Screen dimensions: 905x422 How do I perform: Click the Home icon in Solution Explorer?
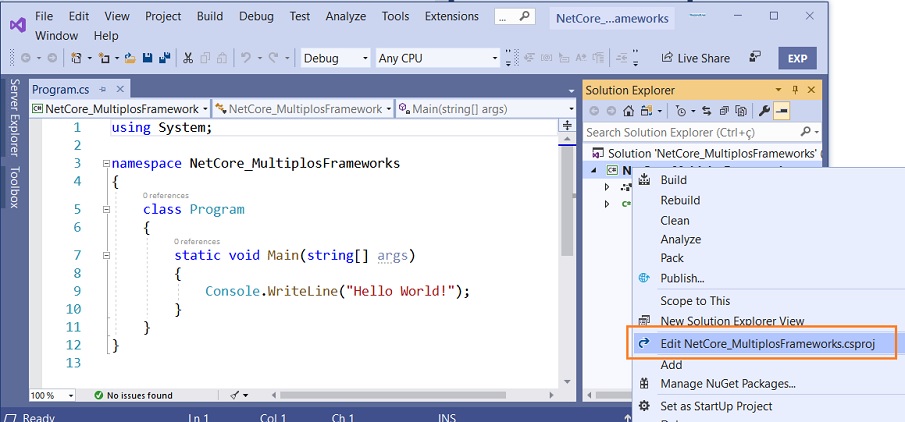point(629,111)
